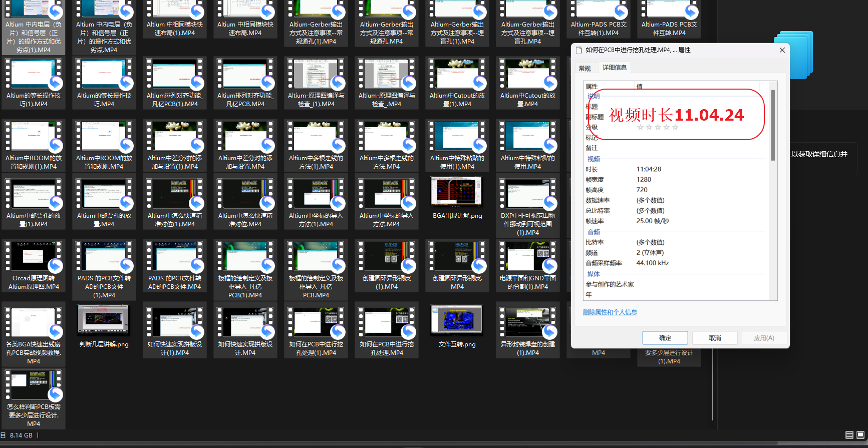The image size is (868, 448).
Task: Select 电源平面和GND平面的分割(1).MP4 file
Action: point(528,266)
